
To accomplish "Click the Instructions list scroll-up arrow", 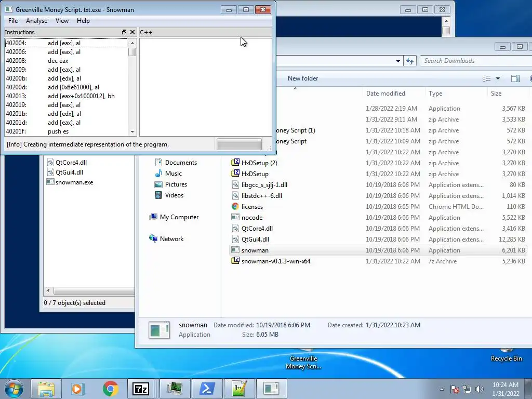I will [x=132, y=43].
